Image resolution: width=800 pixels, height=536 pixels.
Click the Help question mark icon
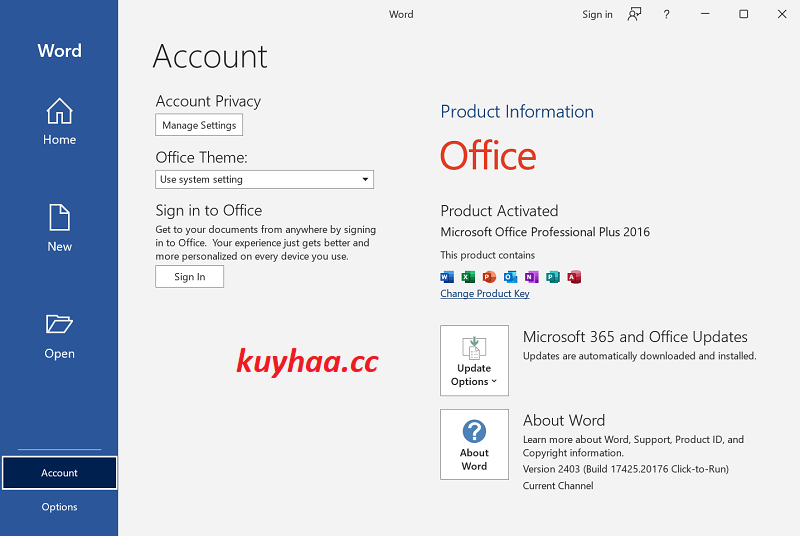click(666, 14)
